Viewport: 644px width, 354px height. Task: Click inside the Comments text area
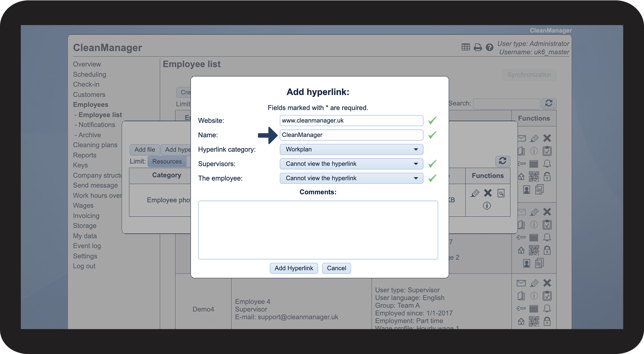(318, 230)
